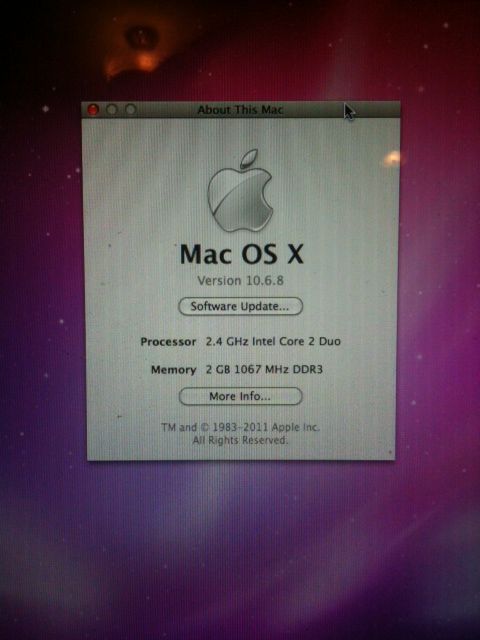The image size is (480, 640).
Task: Click the All Rights Reserved. text
Action: [240, 440]
